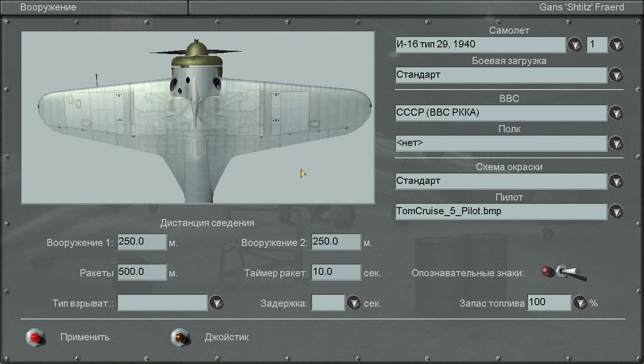Click the Полк field showing <нет>
644x364 pixels.
pos(501,143)
